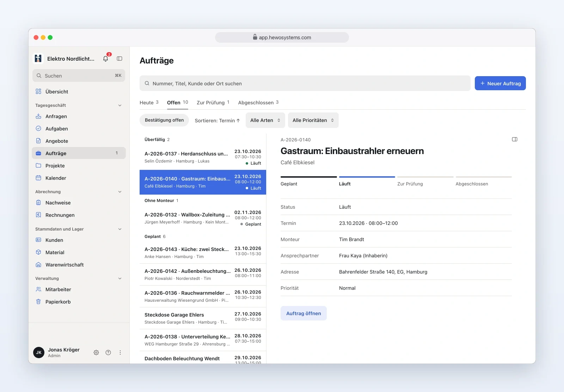
Task: Open settings gear next to Jonas Kröger
Action: click(96, 353)
